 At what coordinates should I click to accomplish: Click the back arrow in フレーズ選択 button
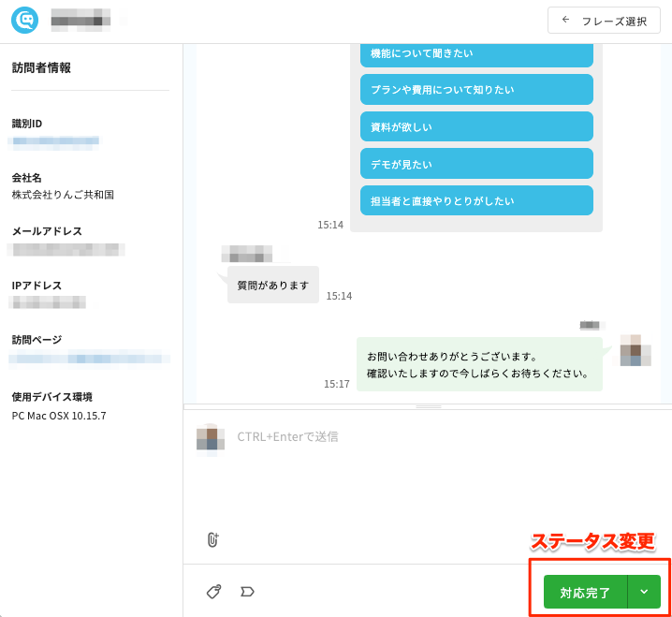click(565, 20)
